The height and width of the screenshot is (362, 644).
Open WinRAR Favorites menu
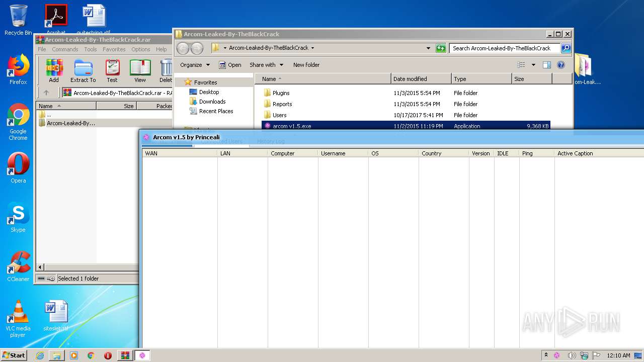(114, 49)
